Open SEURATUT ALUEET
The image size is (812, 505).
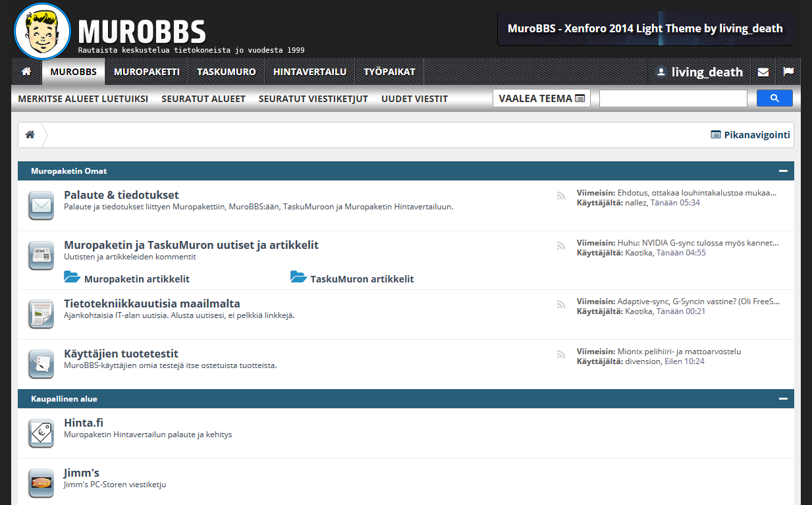pyautogui.click(x=203, y=99)
